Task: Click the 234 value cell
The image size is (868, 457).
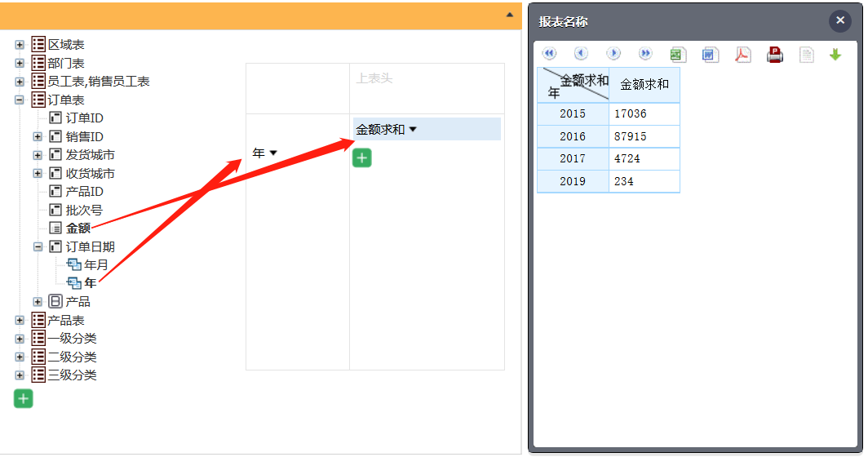Action: click(x=644, y=181)
